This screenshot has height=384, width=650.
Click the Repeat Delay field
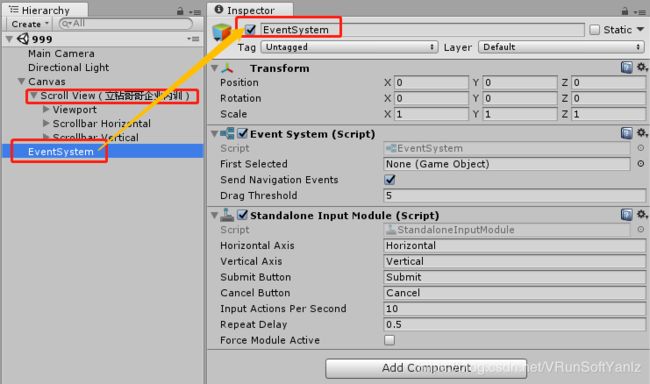[514, 324]
